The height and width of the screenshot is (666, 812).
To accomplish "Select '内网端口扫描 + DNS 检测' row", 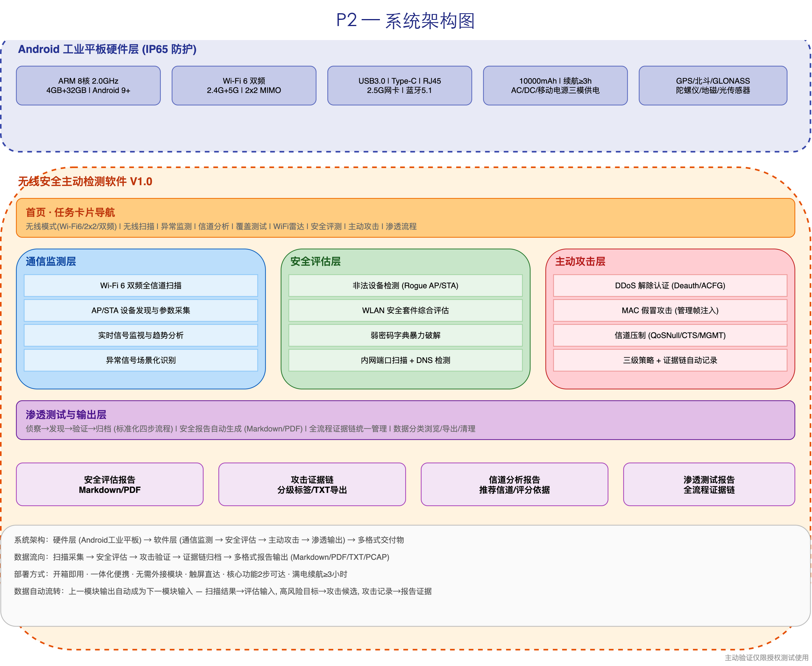I will (x=406, y=360).
